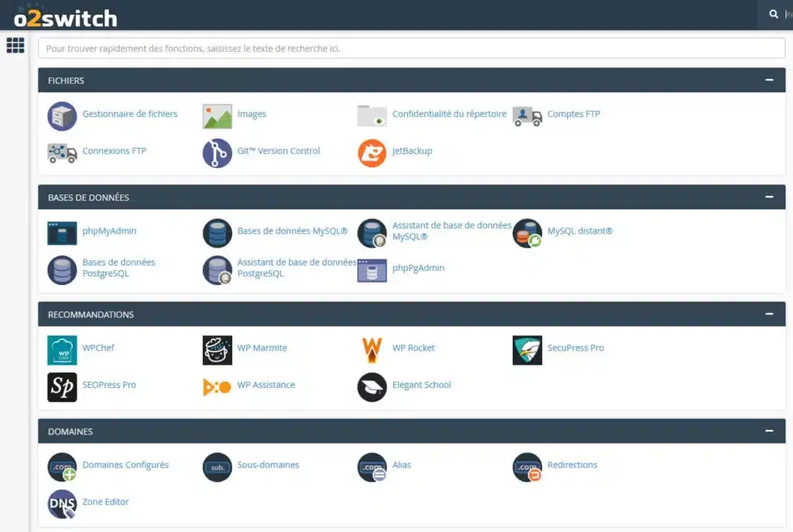
Task: Open the Images link
Action: coord(252,114)
